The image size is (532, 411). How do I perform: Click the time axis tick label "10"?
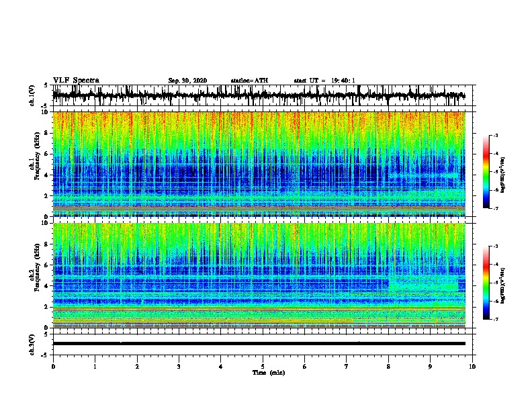pos(472,367)
